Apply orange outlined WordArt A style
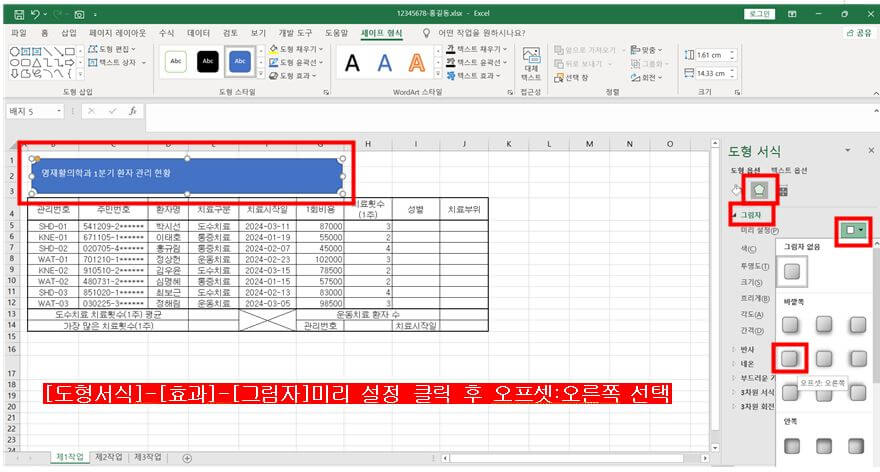The width and height of the screenshot is (880, 472). pos(416,63)
